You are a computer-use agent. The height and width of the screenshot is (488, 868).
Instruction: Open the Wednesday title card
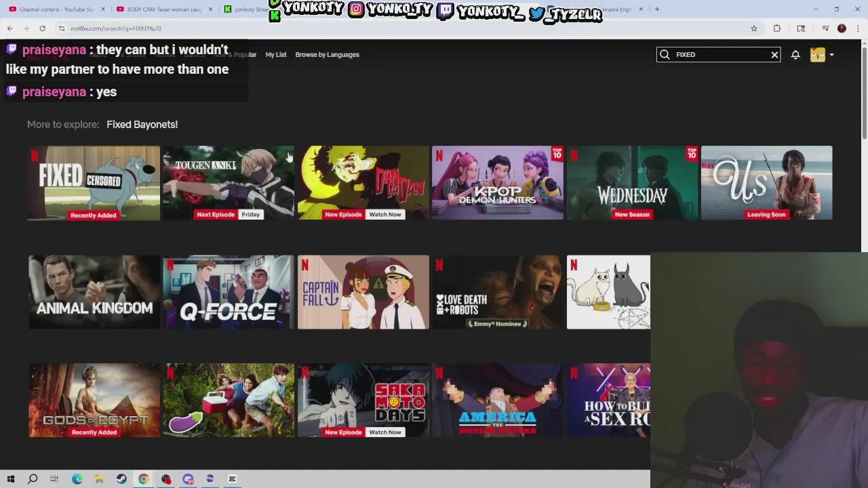pos(632,183)
